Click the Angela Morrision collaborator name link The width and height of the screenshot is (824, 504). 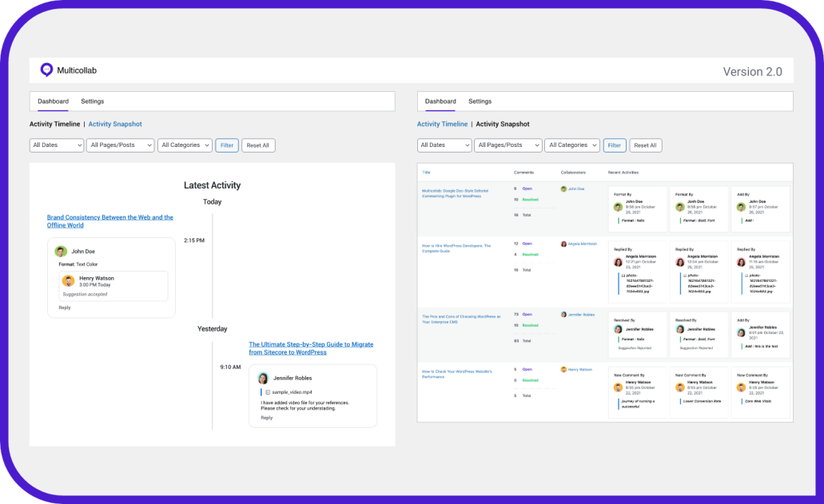(x=583, y=244)
